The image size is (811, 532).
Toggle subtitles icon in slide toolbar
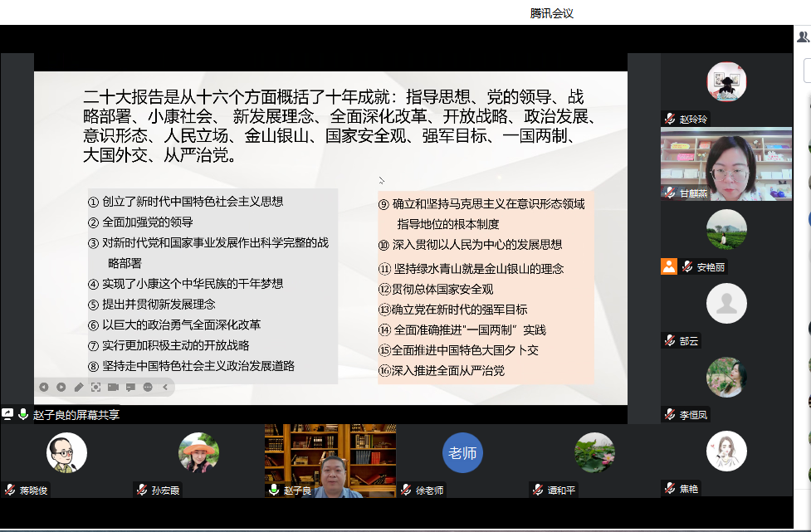point(130,387)
